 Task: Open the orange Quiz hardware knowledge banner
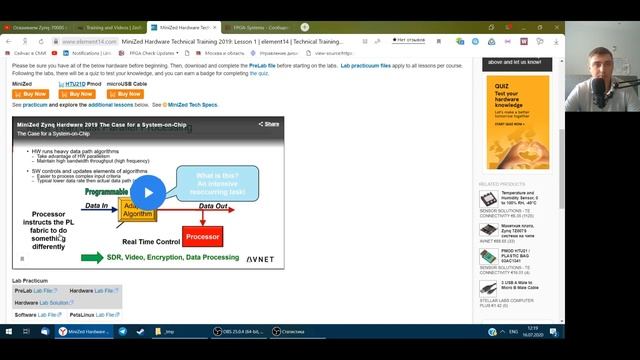point(518,122)
